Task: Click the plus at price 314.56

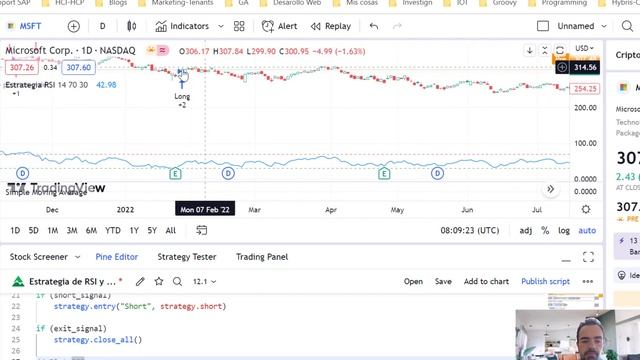Action: tap(562, 67)
